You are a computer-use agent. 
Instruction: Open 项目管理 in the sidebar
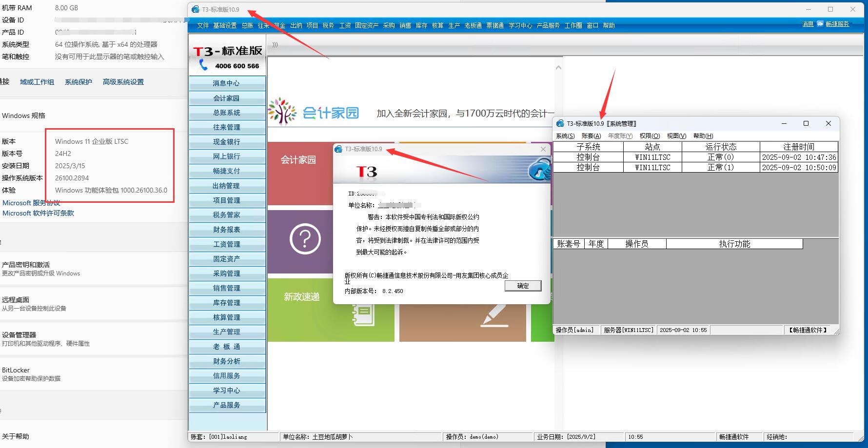click(227, 200)
